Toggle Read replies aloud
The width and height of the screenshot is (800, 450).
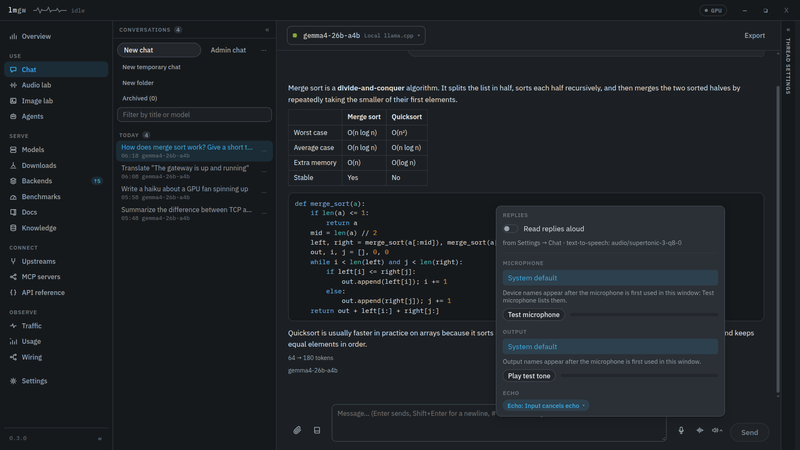[x=510, y=229]
